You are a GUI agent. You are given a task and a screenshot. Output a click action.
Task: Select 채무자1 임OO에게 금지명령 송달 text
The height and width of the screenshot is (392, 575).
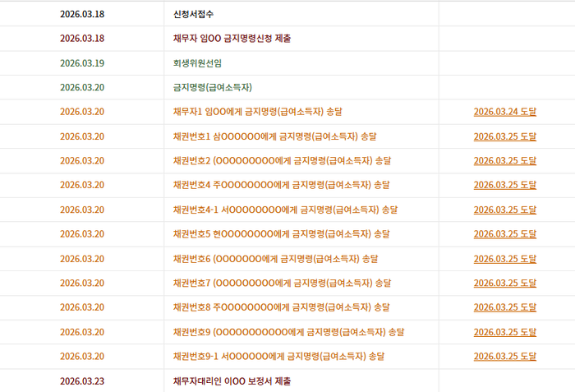(257, 112)
